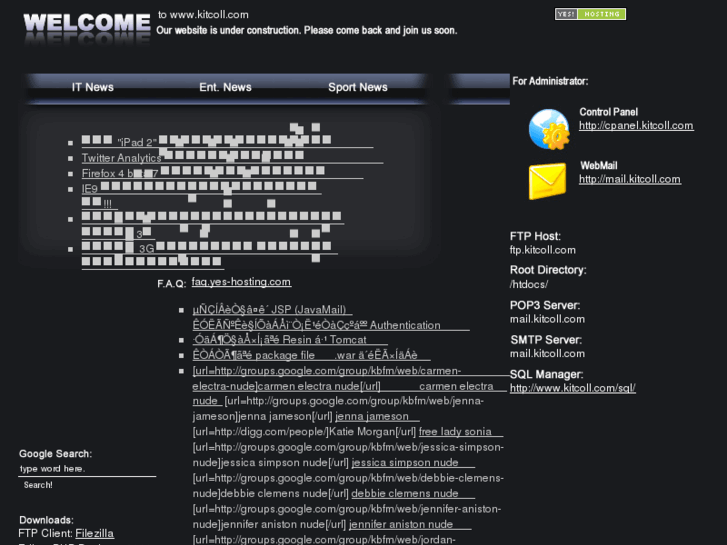Click the under construction message text

point(306,31)
